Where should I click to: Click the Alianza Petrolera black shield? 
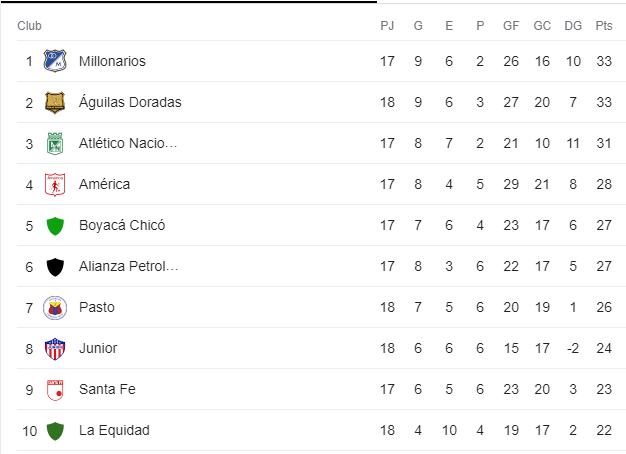(55, 267)
